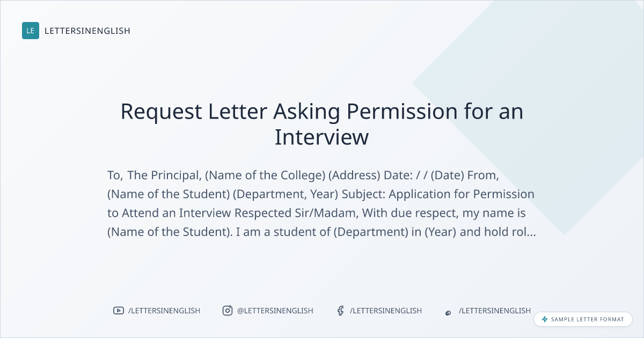
Task: Click title line "Request Letter Asking Permission for an"
Action: pos(322,112)
